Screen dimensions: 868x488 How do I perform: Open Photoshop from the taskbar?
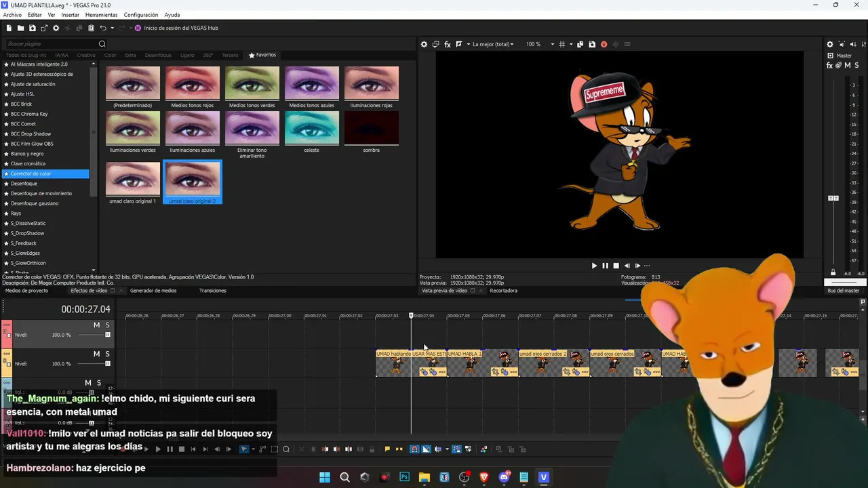pos(405,477)
